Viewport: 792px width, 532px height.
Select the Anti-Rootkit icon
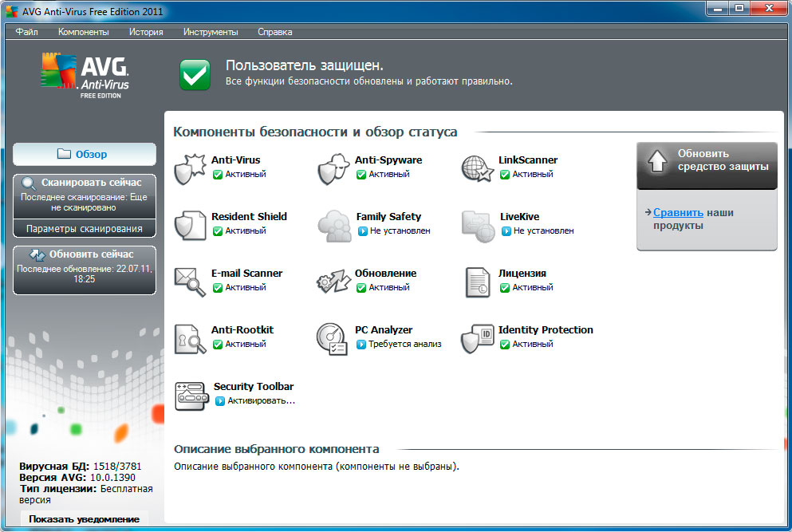190,338
